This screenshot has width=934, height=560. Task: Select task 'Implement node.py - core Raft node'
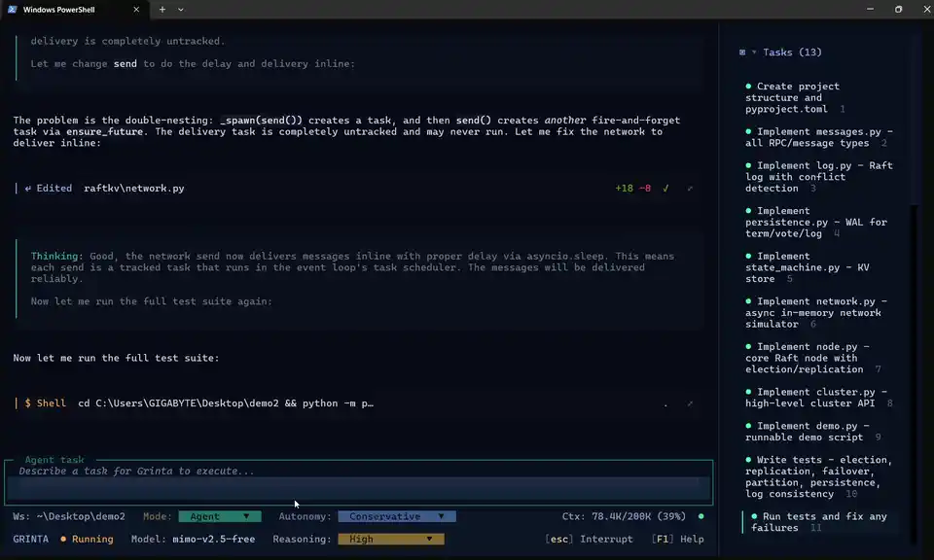[x=813, y=358]
